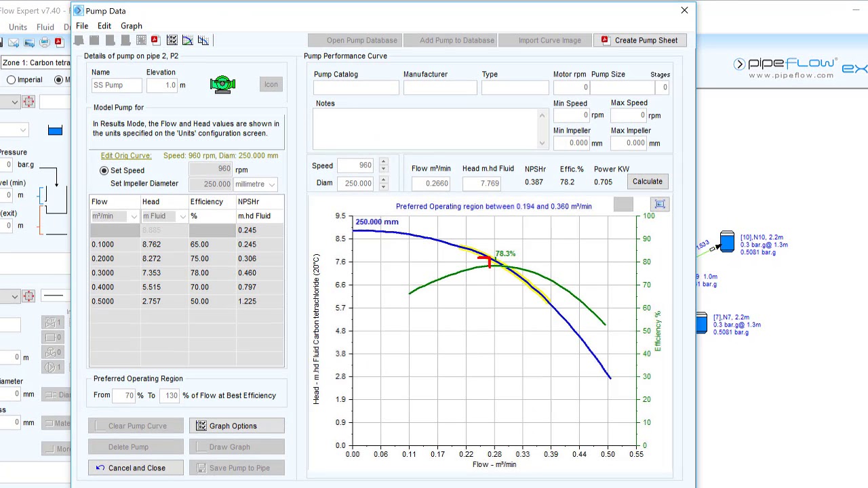Screen dimensions: 868x488
Task: Select the N10 tank on the drawing
Action: point(727,242)
